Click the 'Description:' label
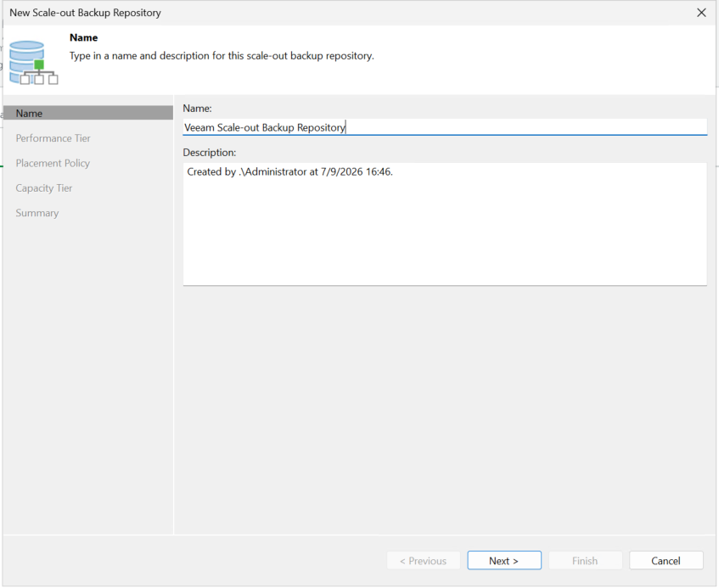 coord(209,153)
